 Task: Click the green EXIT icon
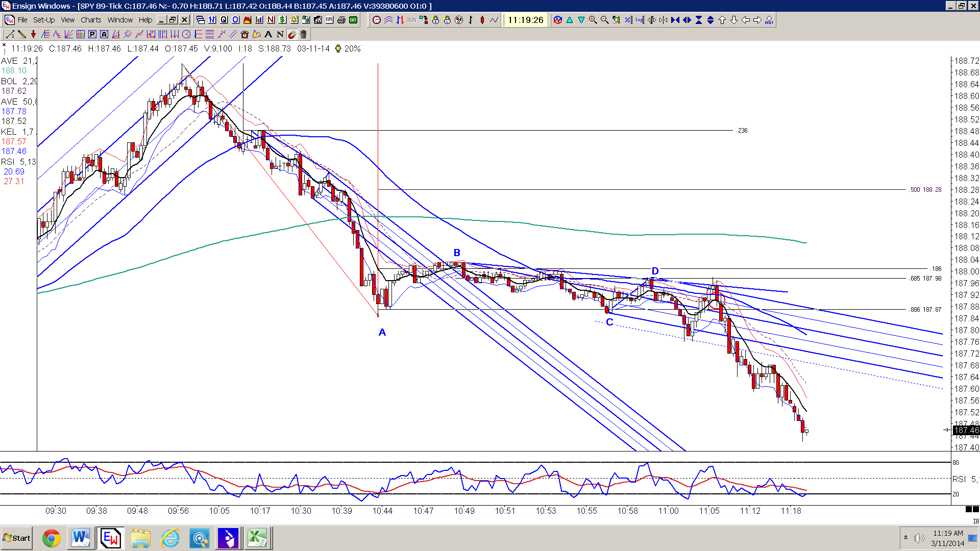[x=353, y=20]
